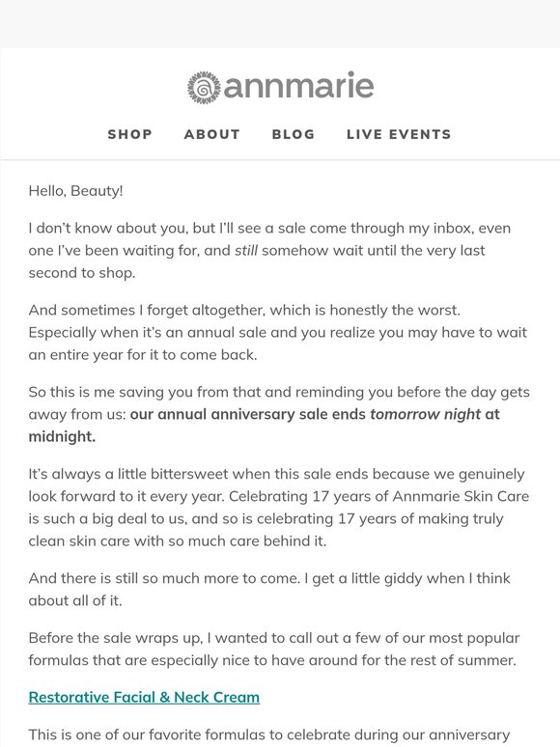Click 'Celebrating 17 years of Annmarie Skin Care' sentence
Image resolution: width=560 pixels, height=747 pixels.
378,496
